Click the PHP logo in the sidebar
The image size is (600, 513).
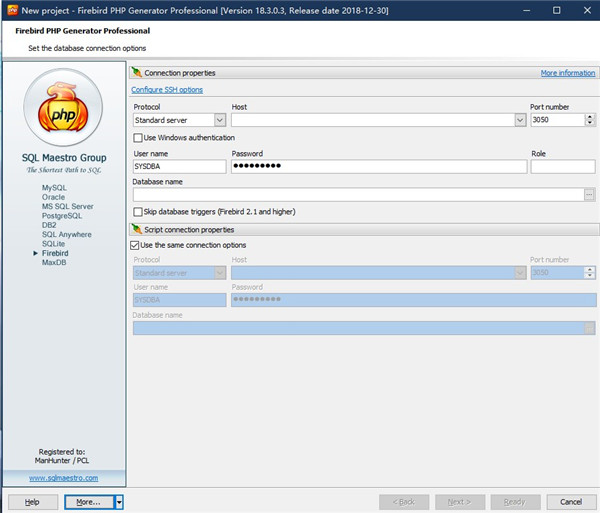63,110
